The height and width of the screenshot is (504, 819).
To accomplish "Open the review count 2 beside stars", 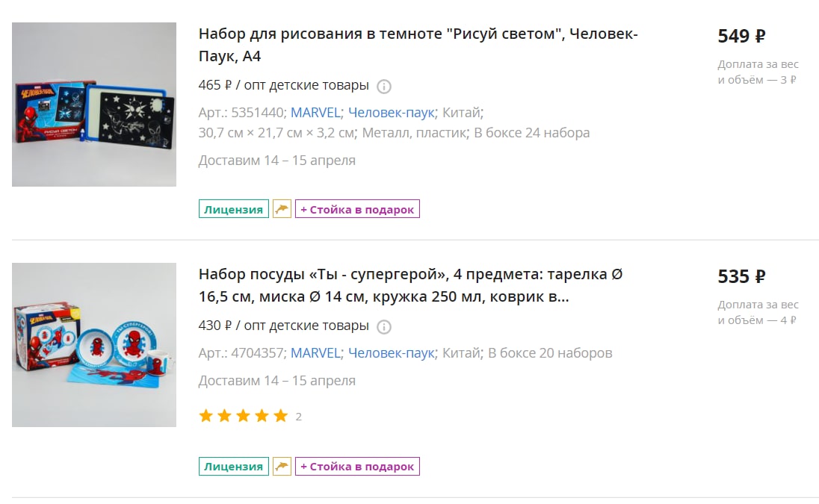I will point(299,417).
